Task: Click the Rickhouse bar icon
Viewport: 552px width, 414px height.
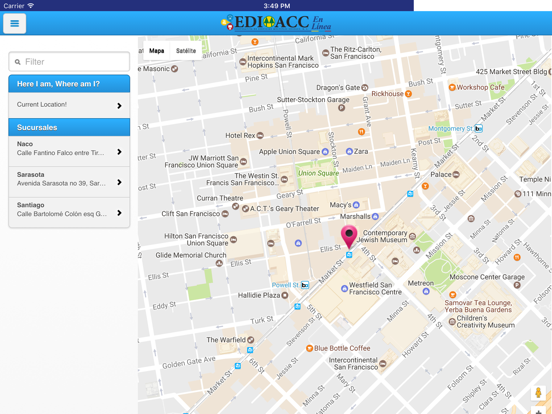Action: pos(408,94)
